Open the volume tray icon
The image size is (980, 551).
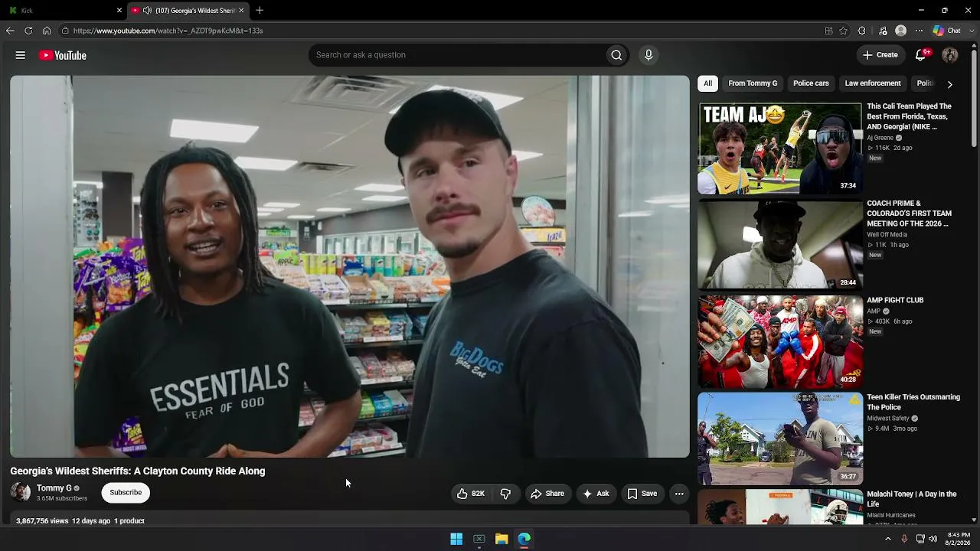pos(933,539)
